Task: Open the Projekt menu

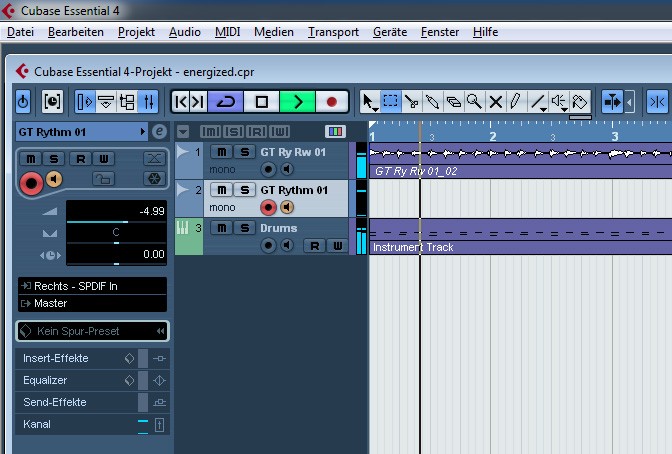Action: pos(136,32)
